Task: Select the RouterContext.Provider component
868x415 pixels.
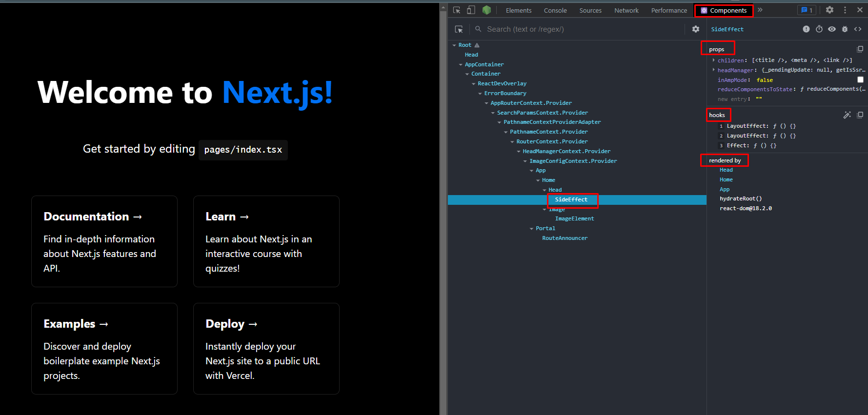Action: point(552,141)
